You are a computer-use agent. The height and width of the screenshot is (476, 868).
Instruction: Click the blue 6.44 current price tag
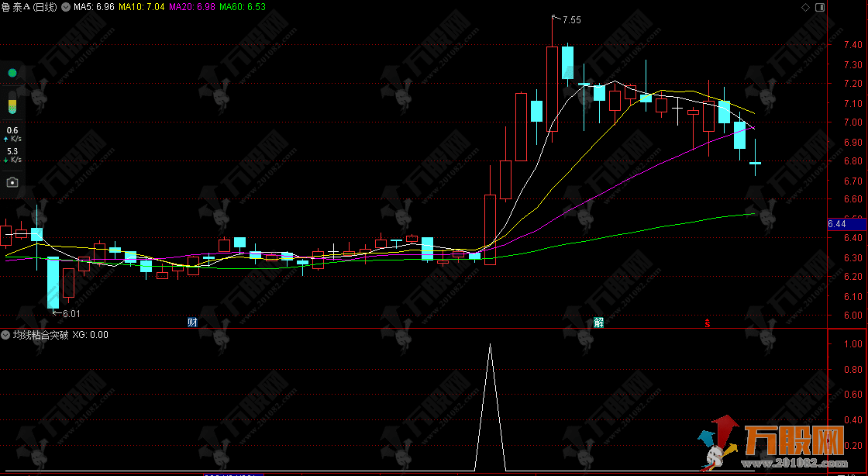(846, 224)
